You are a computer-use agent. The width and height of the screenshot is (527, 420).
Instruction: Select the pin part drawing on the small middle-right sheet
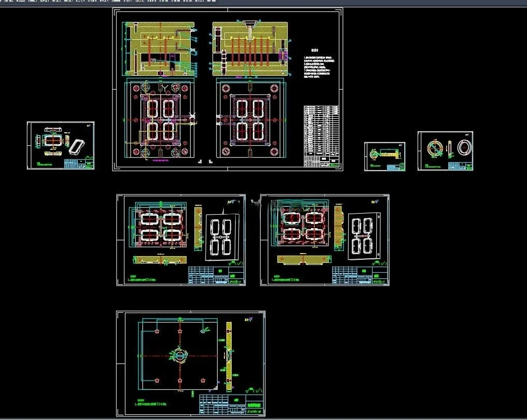pyautogui.click(x=386, y=155)
